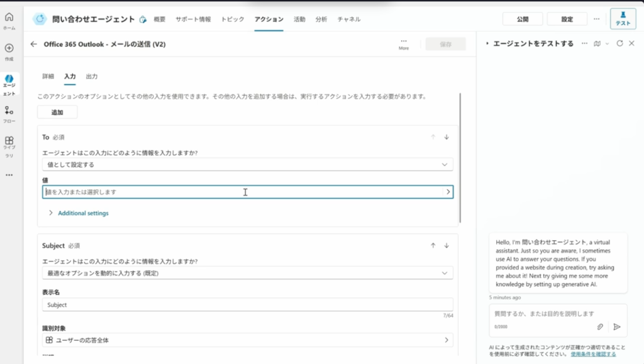Open the Library (ライブラリ) sidebar icon
The image size is (644, 364).
[9, 142]
